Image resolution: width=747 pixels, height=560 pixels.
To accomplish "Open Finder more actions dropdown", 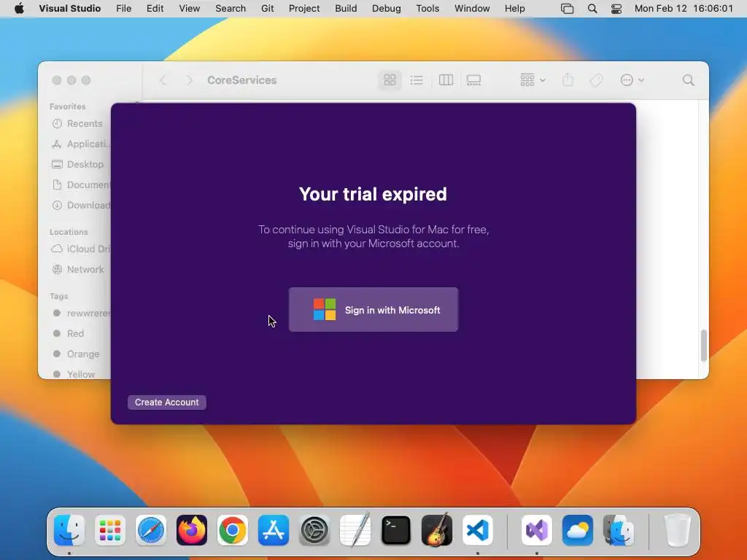I will [x=632, y=80].
